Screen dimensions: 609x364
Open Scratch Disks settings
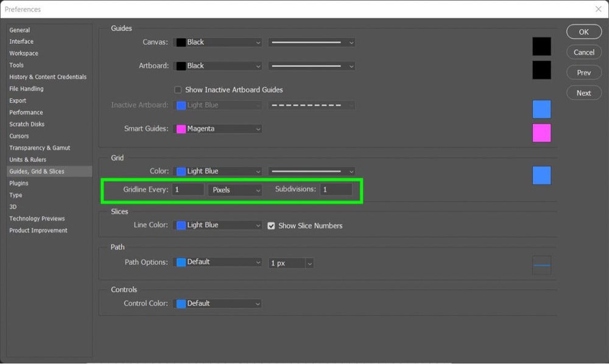point(27,124)
